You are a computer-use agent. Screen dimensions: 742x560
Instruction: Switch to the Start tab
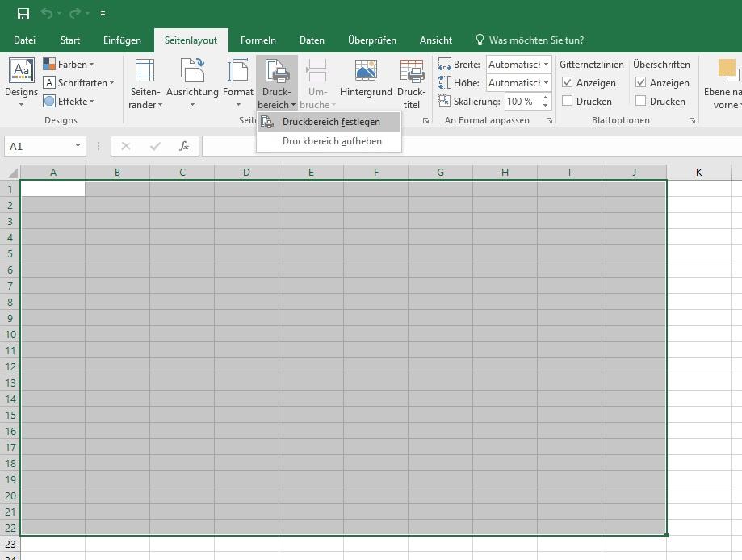click(70, 40)
